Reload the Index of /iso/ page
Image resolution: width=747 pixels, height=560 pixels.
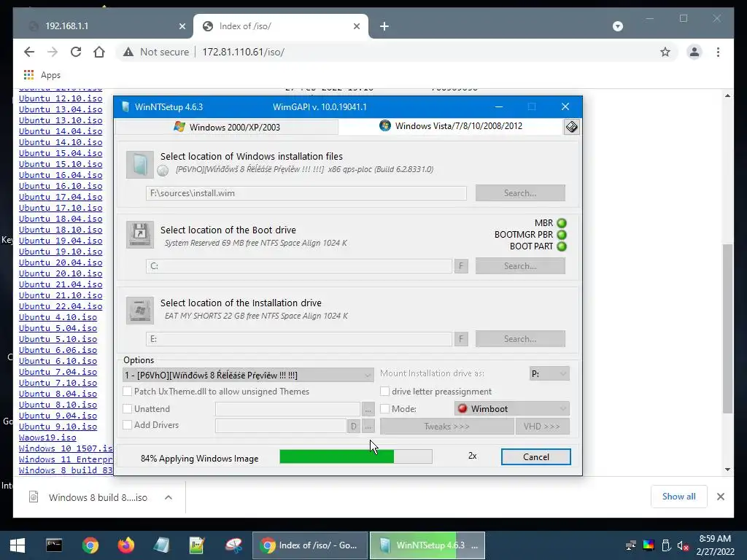76,52
